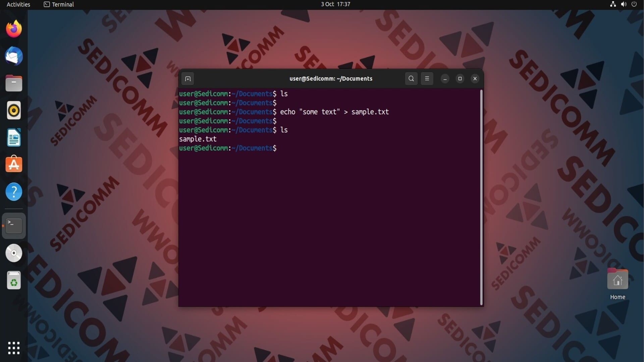Click the sample.txt output line
The width and height of the screenshot is (644, 362).
198,139
